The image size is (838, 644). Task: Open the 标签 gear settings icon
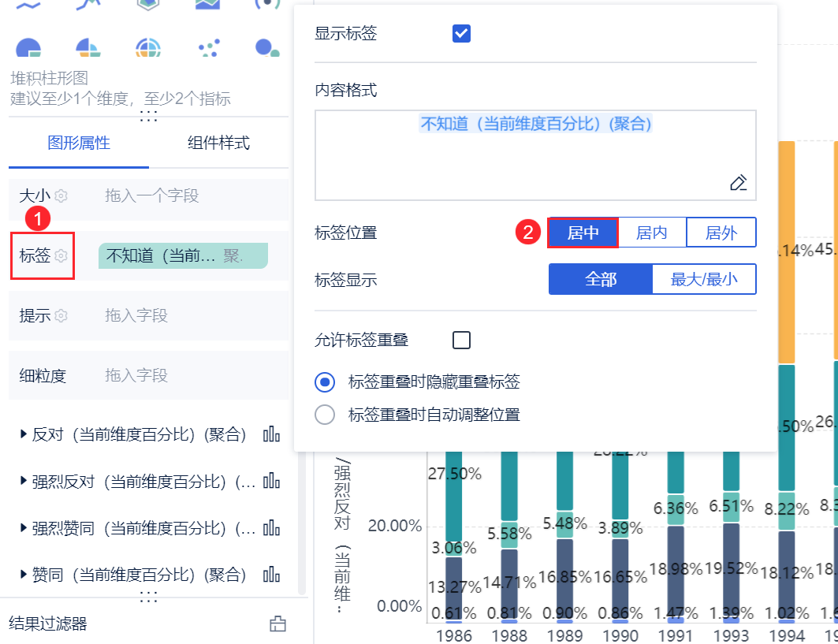[x=61, y=256]
